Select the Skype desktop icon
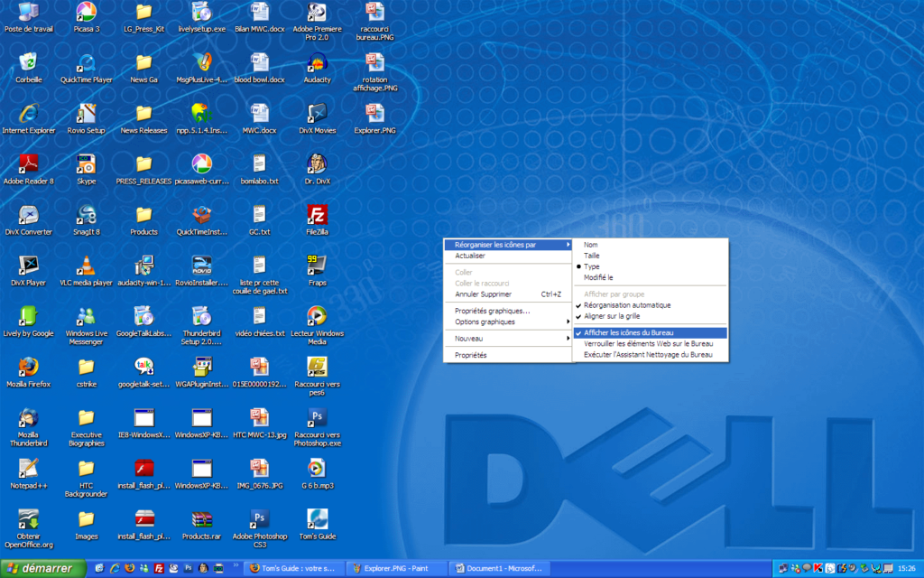 point(86,170)
